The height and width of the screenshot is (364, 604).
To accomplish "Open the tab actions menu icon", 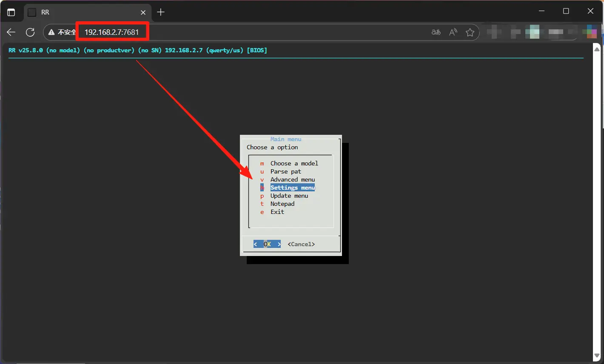I will click(11, 12).
